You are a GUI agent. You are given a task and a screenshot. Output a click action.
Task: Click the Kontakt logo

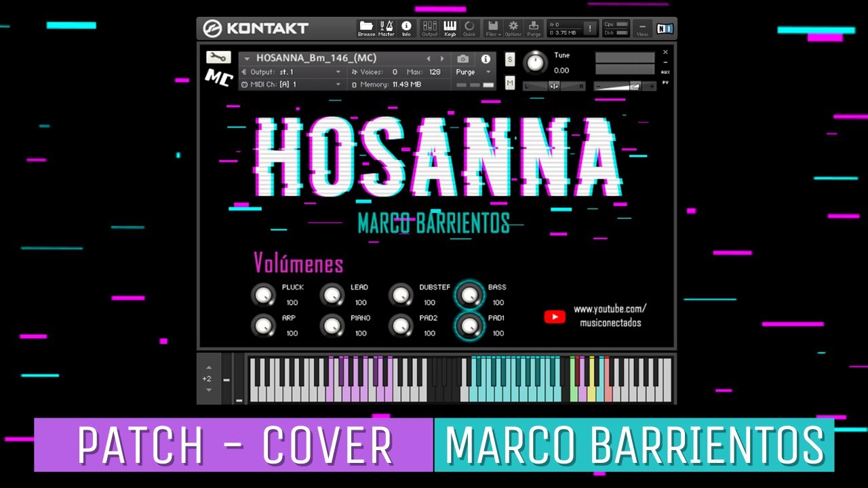coord(256,28)
